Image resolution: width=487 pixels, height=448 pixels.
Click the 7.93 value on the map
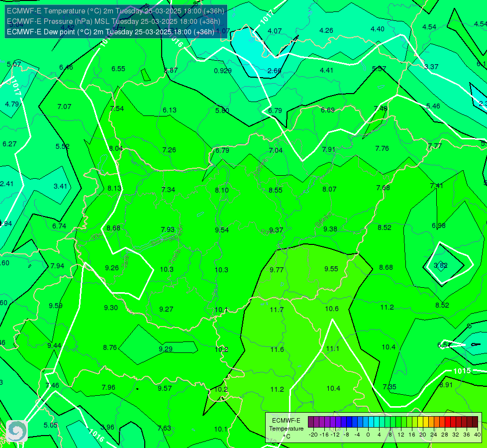point(168,229)
